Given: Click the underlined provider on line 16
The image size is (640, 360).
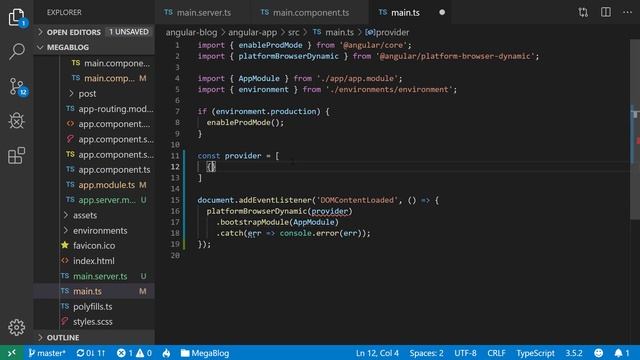Looking at the screenshot, I should [x=329, y=211].
